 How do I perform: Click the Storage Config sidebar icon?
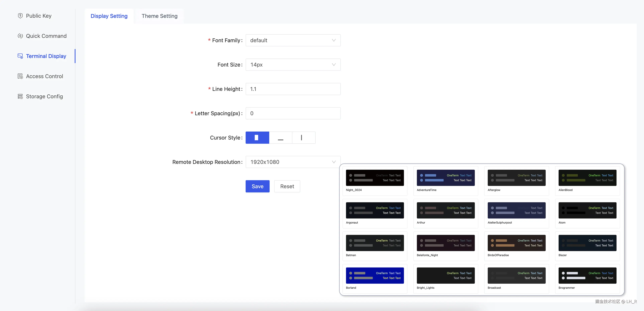tap(20, 96)
